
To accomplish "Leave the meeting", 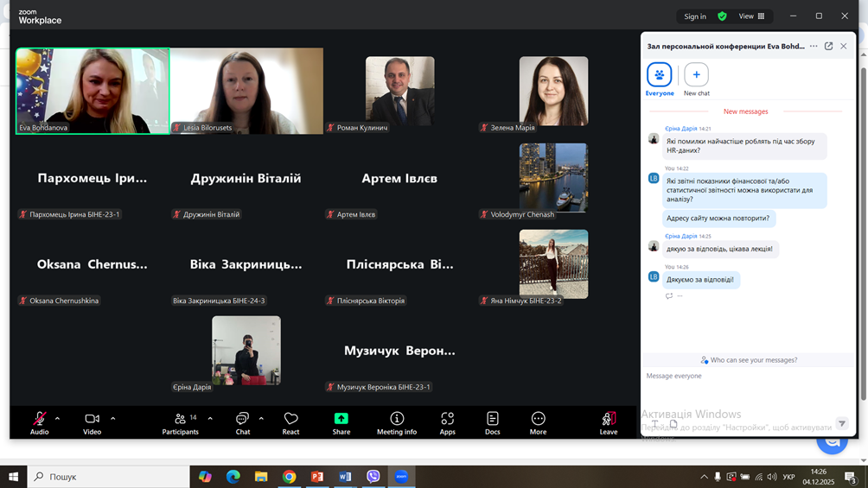I will (609, 422).
